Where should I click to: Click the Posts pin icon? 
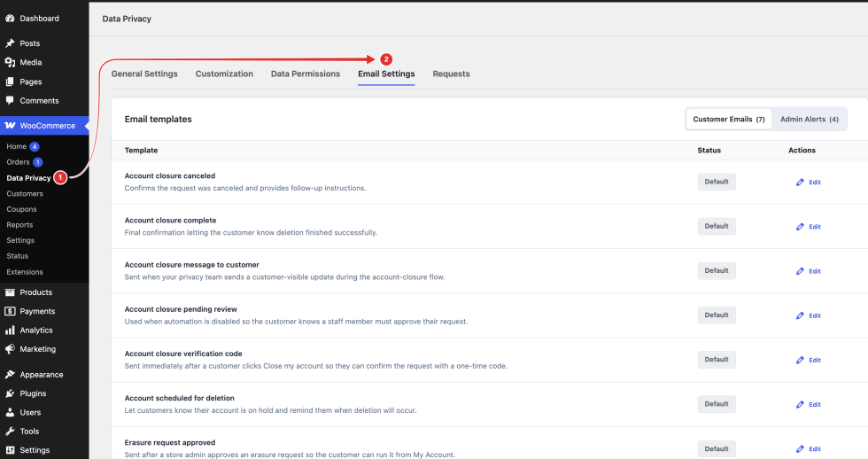pyautogui.click(x=10, y=43)
